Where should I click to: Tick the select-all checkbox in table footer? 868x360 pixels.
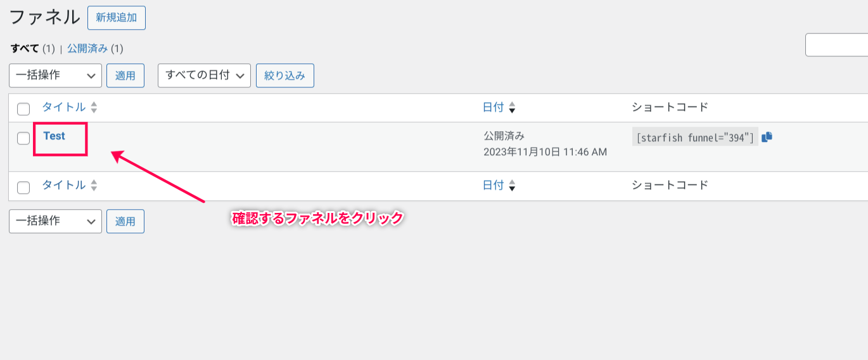click(23, 187)
